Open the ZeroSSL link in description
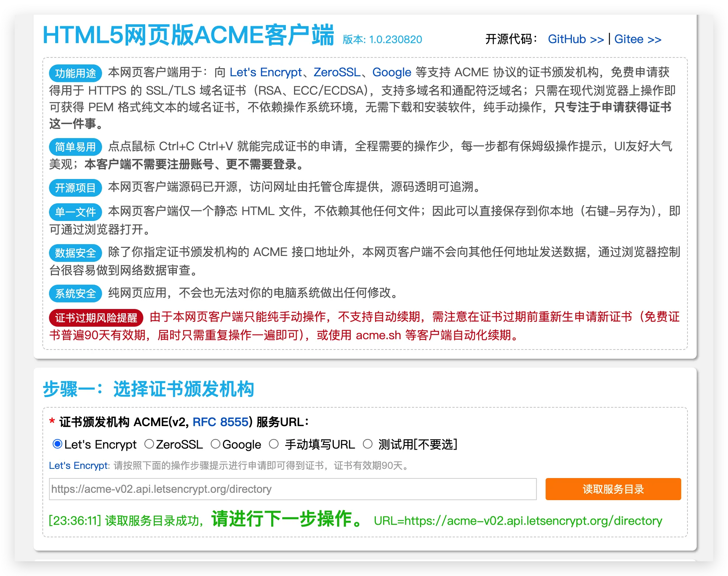This screenshot has width=728, height=576. (337, 72)
